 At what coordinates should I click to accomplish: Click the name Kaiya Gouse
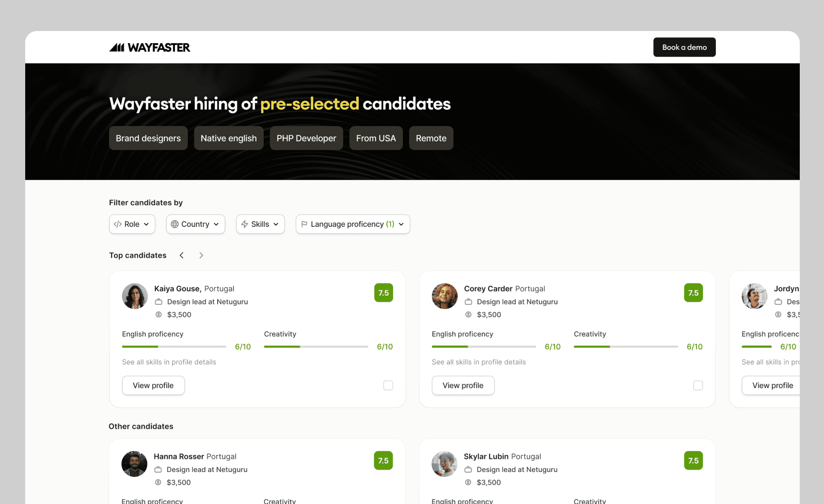(x=177, y=289)
